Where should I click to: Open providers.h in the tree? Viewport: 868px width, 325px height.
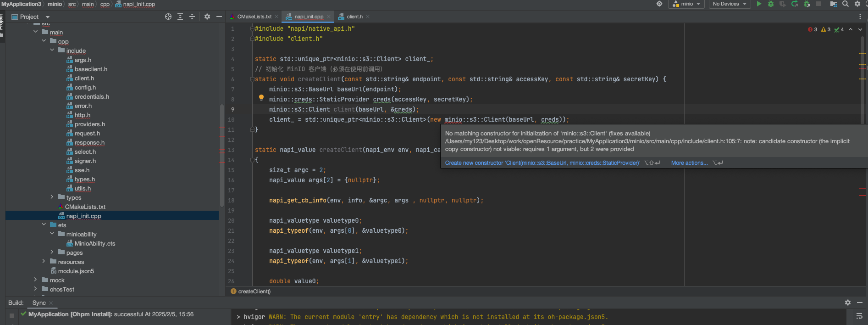[x=89, y=124]
